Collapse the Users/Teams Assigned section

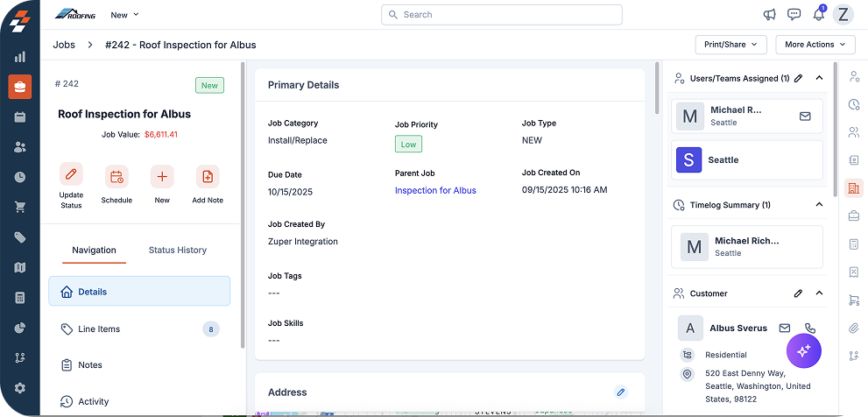(x=819, y=78)
